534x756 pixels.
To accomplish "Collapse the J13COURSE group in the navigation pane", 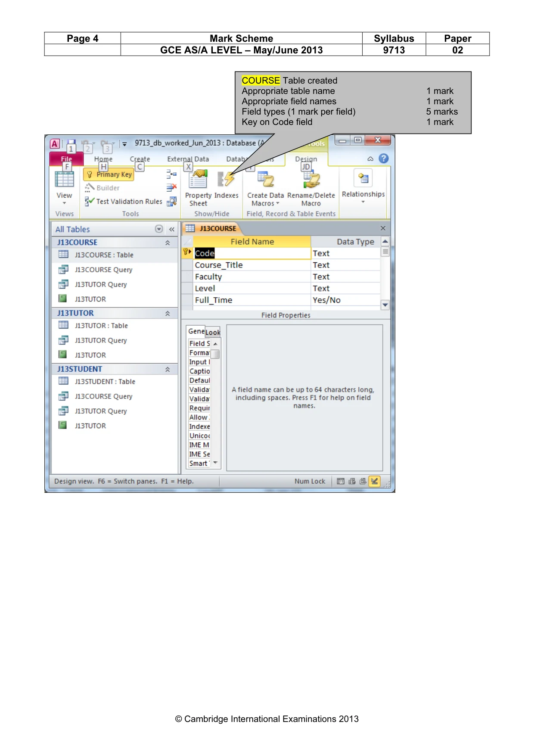I will coord(168,243).
